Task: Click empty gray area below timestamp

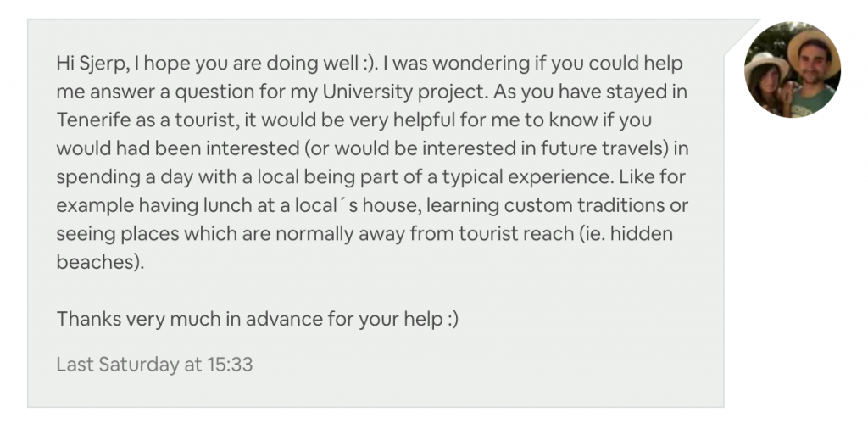Action: click(376, 391)
